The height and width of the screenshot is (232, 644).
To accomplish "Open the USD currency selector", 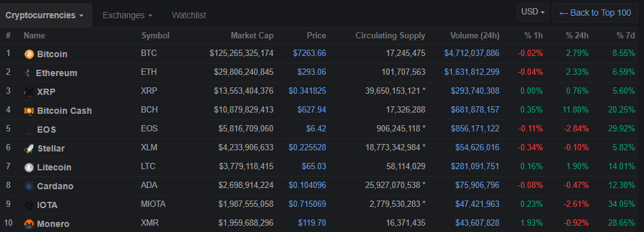I will (x=533, y=13).
